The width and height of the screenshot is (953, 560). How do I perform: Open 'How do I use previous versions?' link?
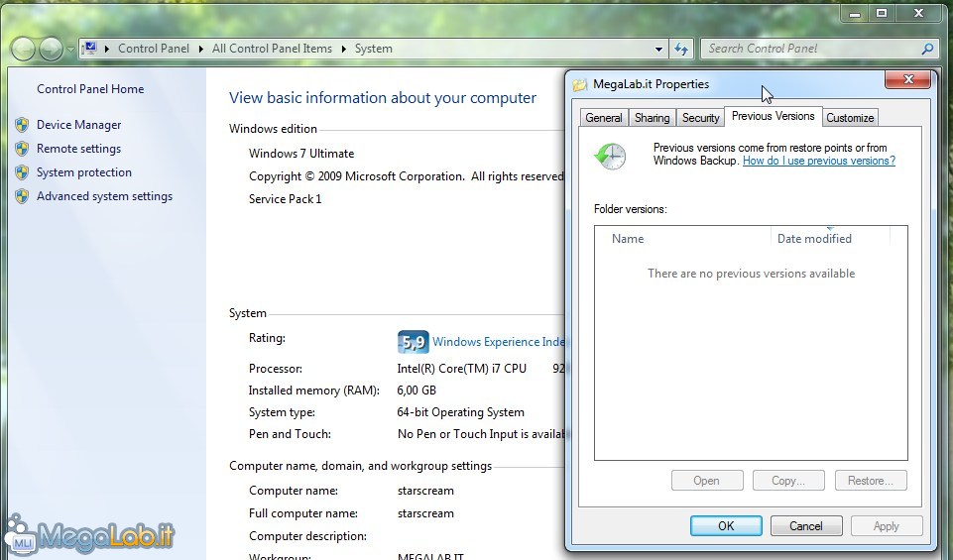tap(819, 161)
